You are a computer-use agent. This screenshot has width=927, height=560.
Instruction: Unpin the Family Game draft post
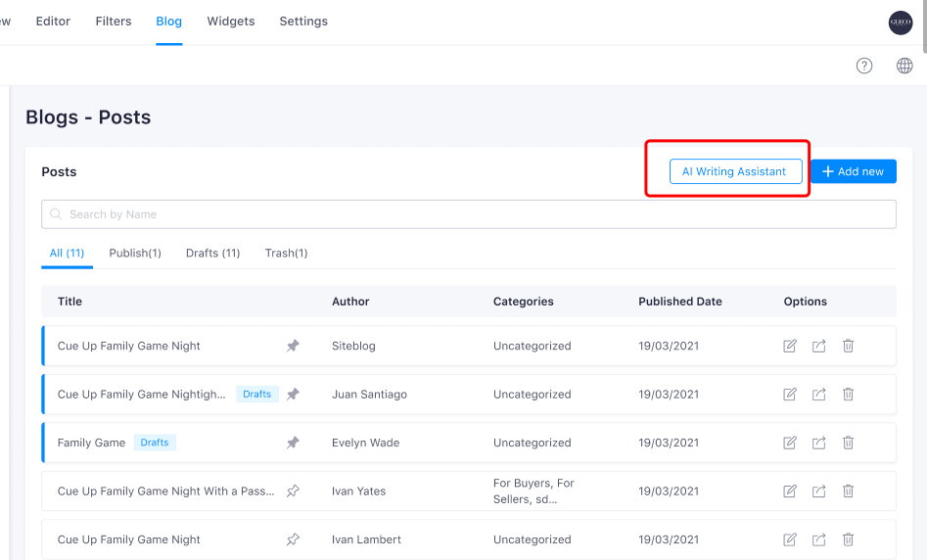pyautogui.click(x=293, y=443)
